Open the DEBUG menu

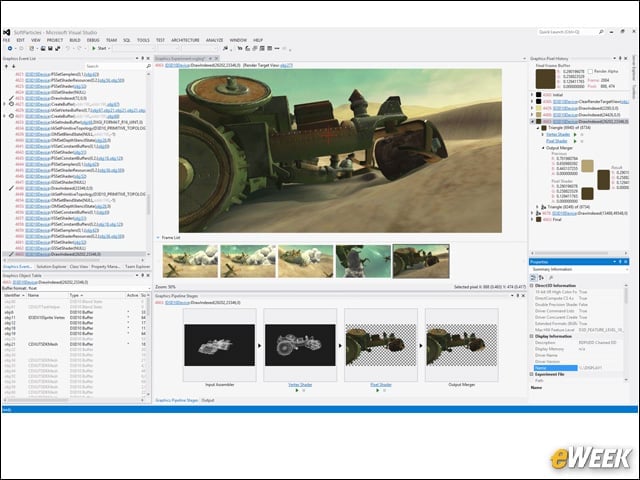coord(93,40)
